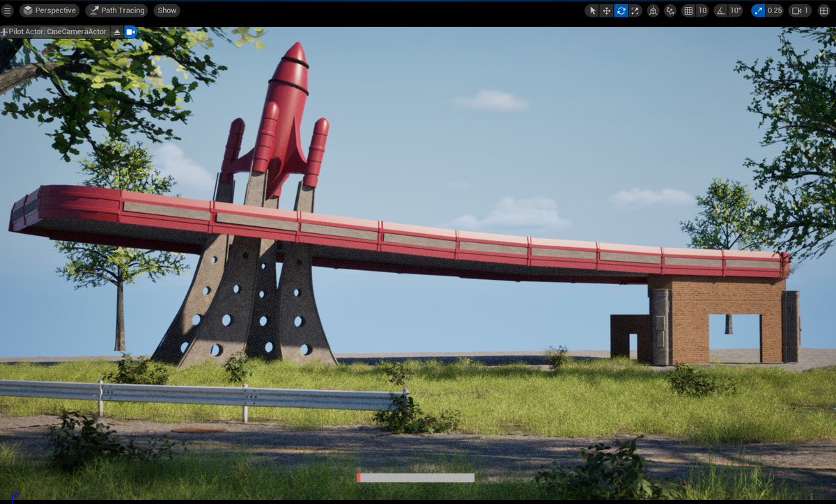Click the Pilot Actor: CineCameraActor label
836x504 pixels.
pos(56,31)
